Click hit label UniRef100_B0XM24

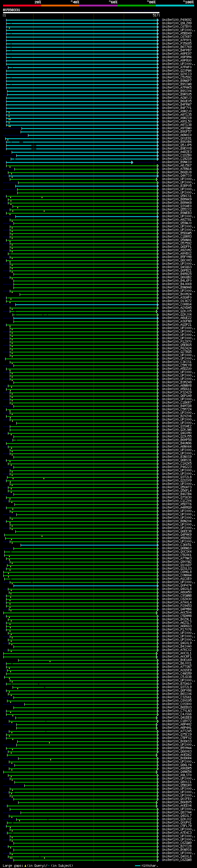[x=177, y=294]
